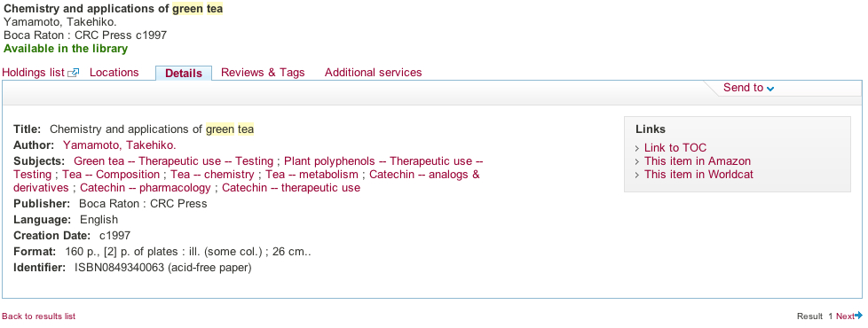Browse subject Tea -- metabolism
The image size is (868, 328).
[x=312, y=175]
